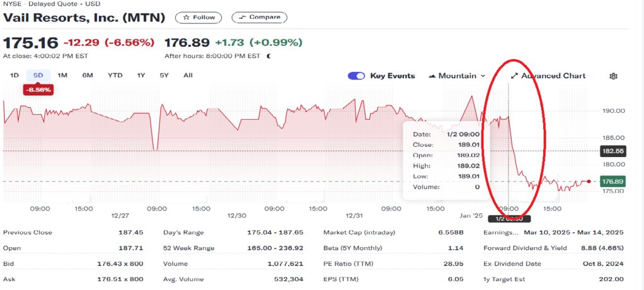
Task: Click the Compare button
Action: [259, 18]
